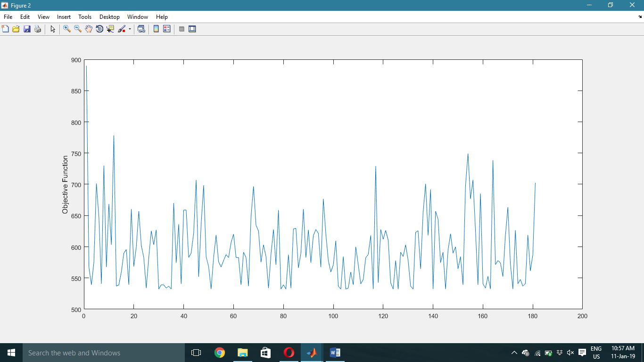The width and height of the screenshot is (644, 362).
Task: Insert a colorbar using the toolbar icon
Action: [156, 29]
